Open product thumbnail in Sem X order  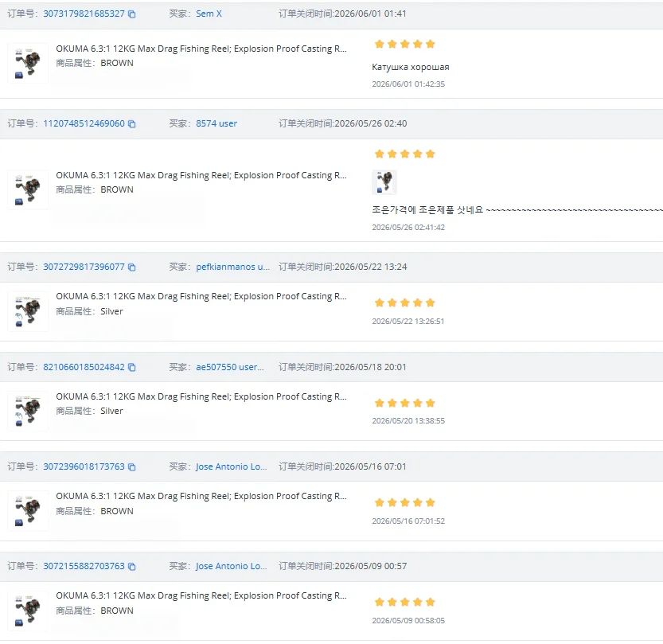[x=28, y=63]
